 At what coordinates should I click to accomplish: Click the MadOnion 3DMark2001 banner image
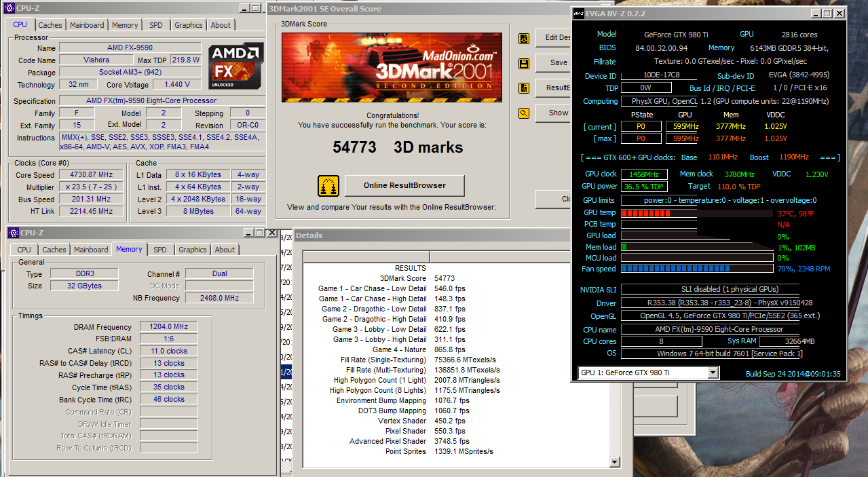tap(392, 68)
